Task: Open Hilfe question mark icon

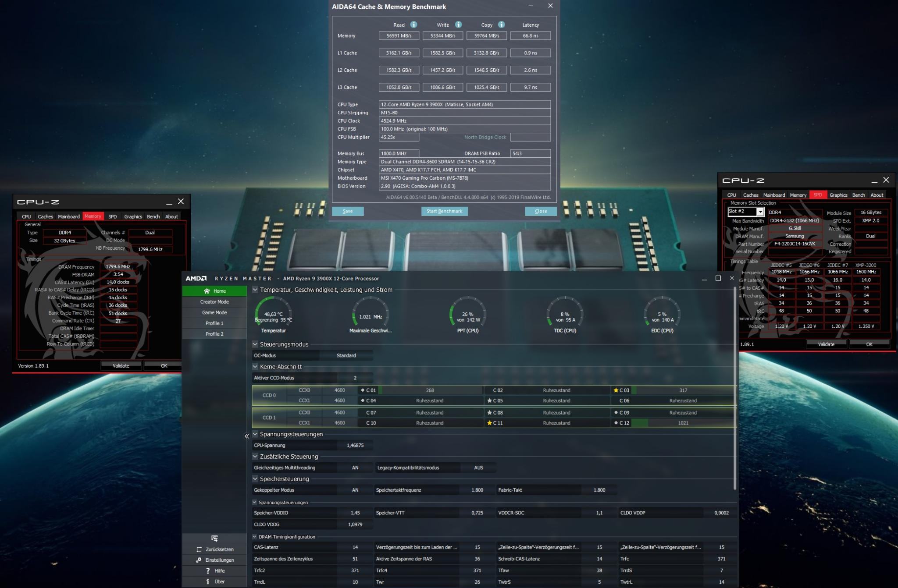Action: click(x=208, y=571)
